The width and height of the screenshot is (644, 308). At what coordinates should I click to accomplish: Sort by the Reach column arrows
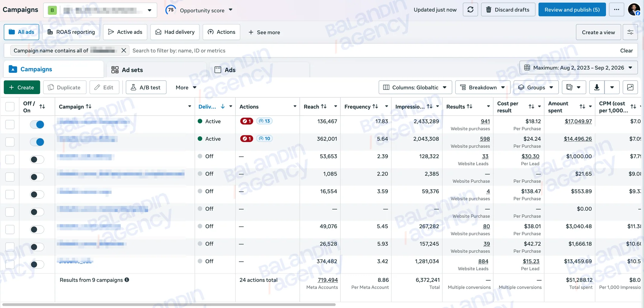tap(324, 106)
